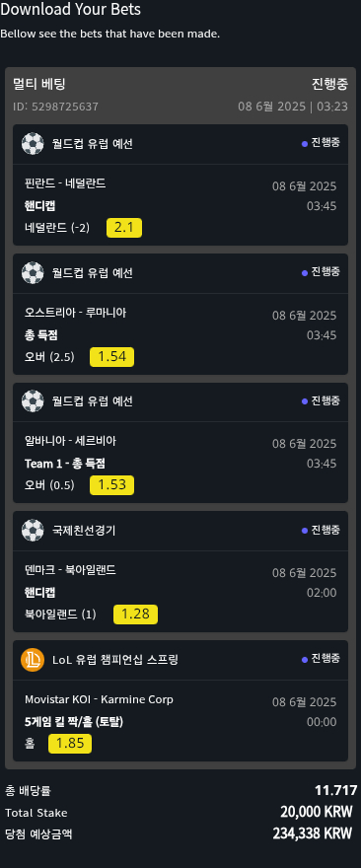Click purple 진행중 dot on the 핀란드 - 네덜란드 card
The image size is (361, 868).
(x=305, y=144)
